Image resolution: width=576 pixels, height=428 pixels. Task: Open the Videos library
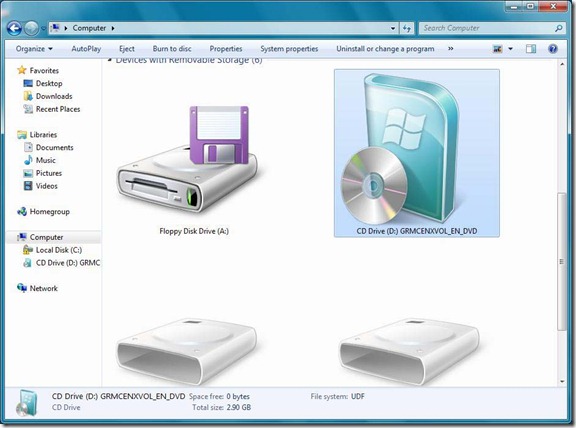[47, 186]
